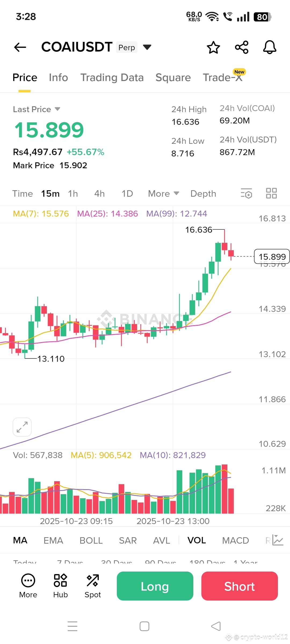Open price alerts with the bell icon
Image resolution: width=290 pixels, height=644 pixels.
(270, 47)
